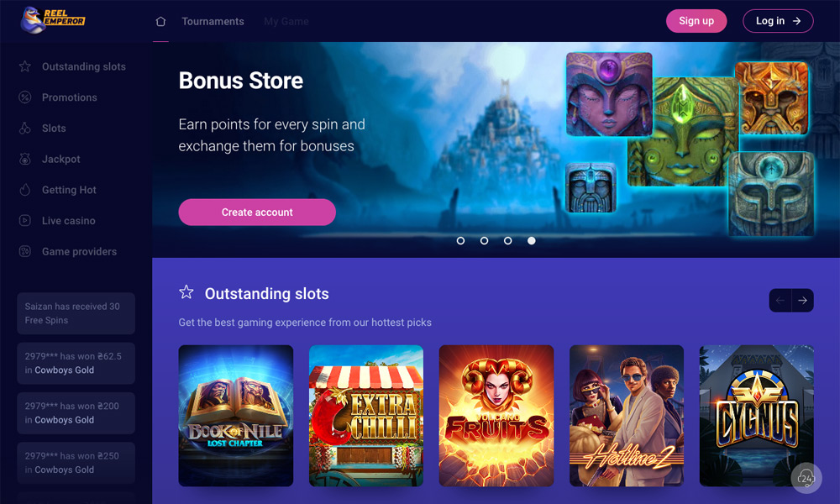
Task: Click the Create account button
Action: 257,212
